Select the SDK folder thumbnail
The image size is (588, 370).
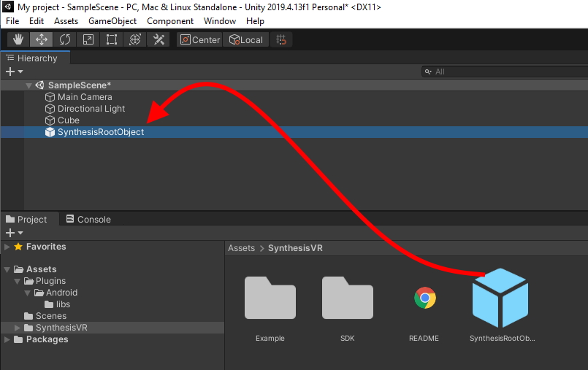point(347,298)
